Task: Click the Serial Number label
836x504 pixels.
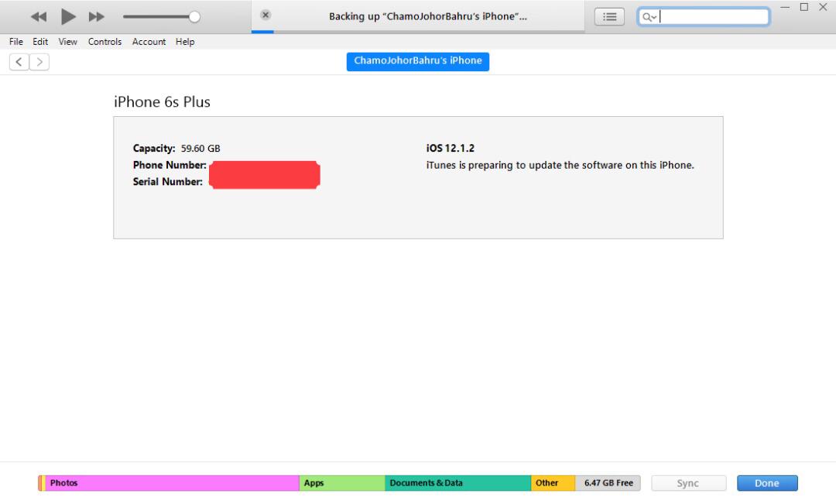Action: (x=167, y=182)
